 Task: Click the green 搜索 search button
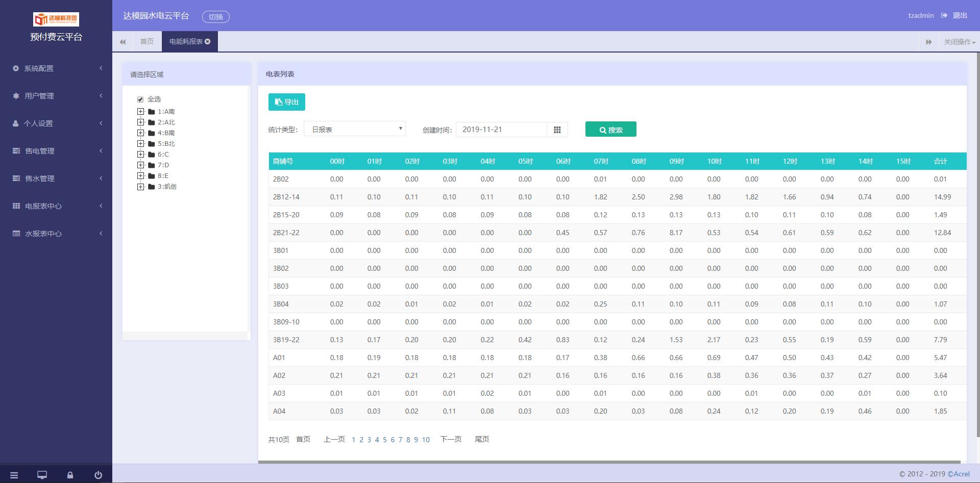(610, 130)
